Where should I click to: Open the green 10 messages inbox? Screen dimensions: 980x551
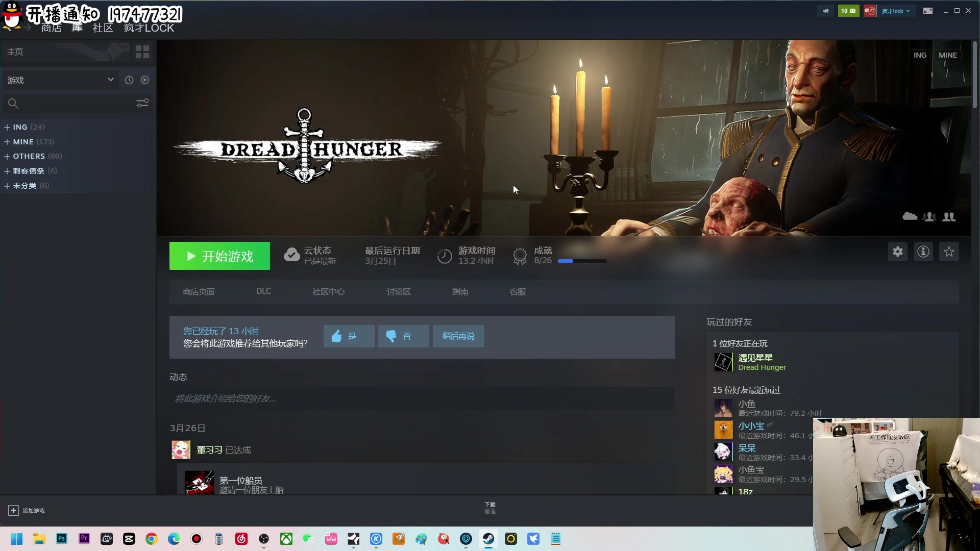[848, 11]
